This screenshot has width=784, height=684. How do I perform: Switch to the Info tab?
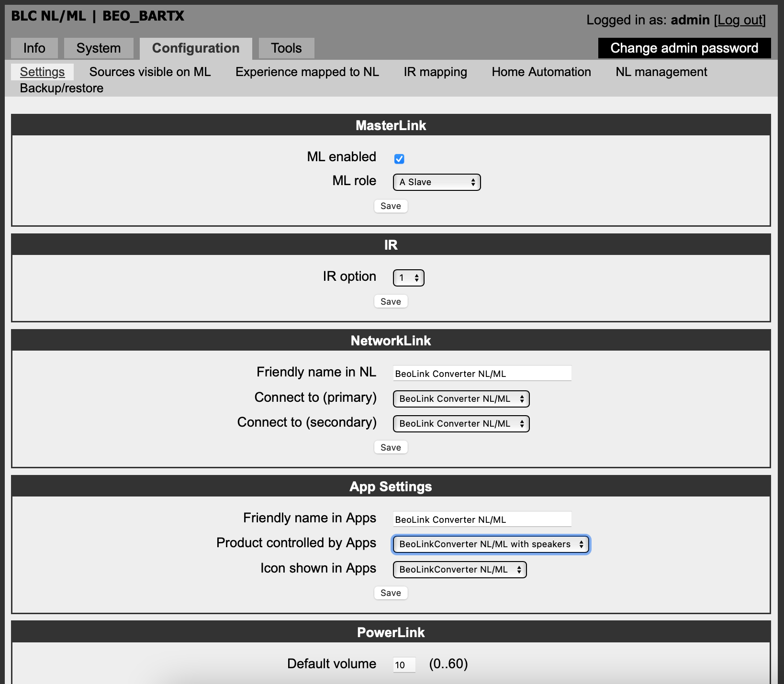[x=34, y=48]
